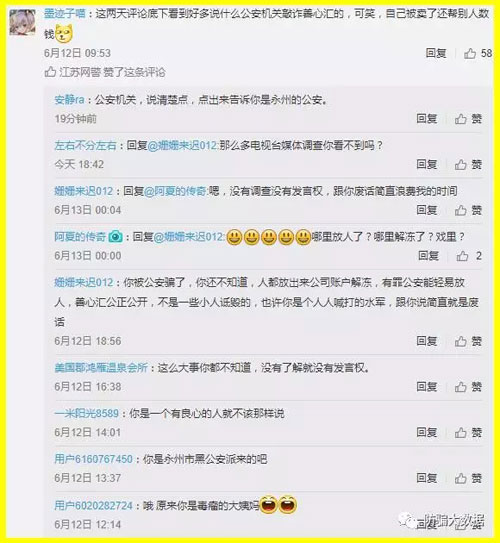Like 左右不分左右's reply from 今天 18:42
500x543 pixels.
pyautogui.click(x=468, y=164)
